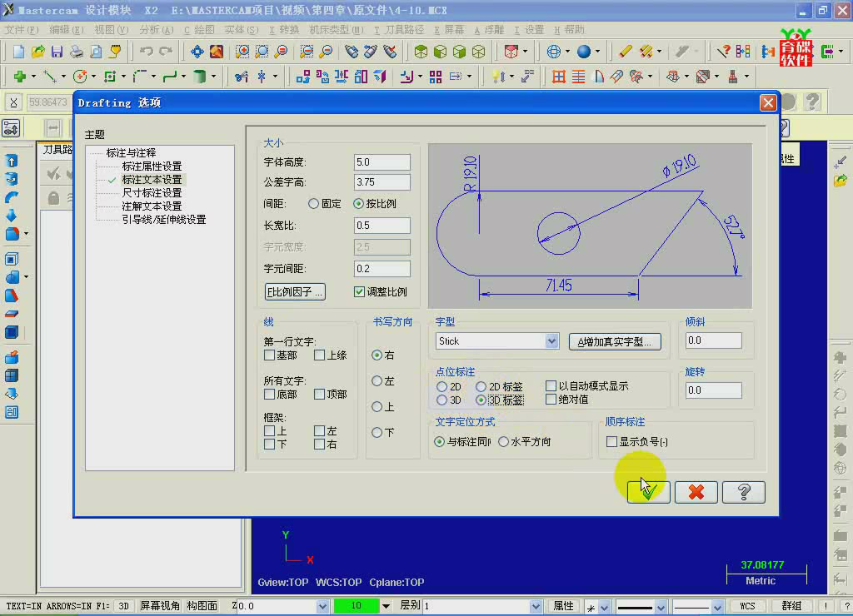Click the light bulb hide entity icon
The height and width of the screenshot is (616, 853).
tap(498, 77)
